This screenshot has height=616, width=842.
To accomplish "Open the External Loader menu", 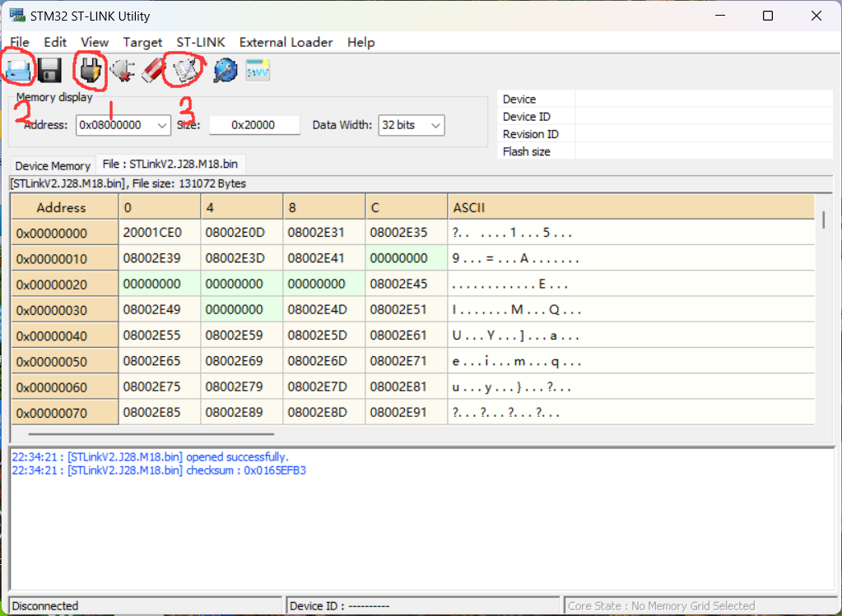I will pos(286,42).
